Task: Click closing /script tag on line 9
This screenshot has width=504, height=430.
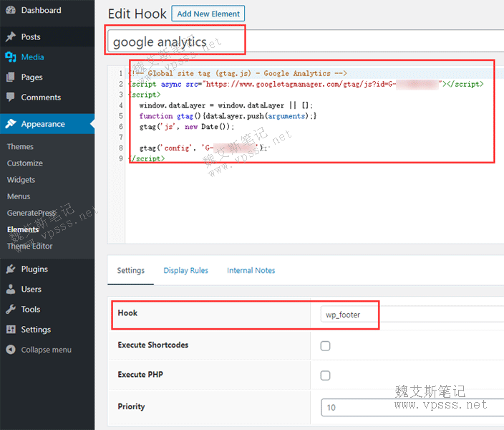Action: pos(147,158)
